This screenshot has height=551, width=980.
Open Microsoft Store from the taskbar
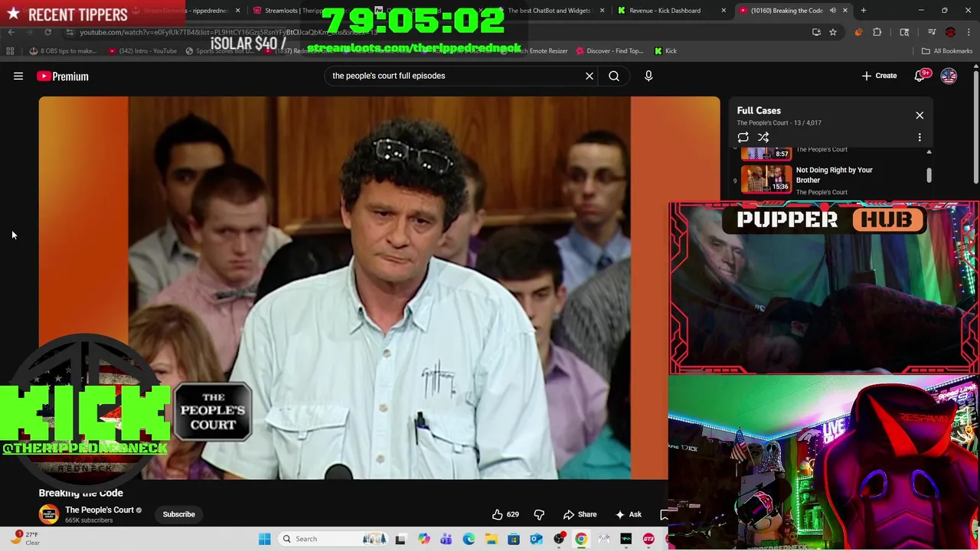click(x=514, y=539)
